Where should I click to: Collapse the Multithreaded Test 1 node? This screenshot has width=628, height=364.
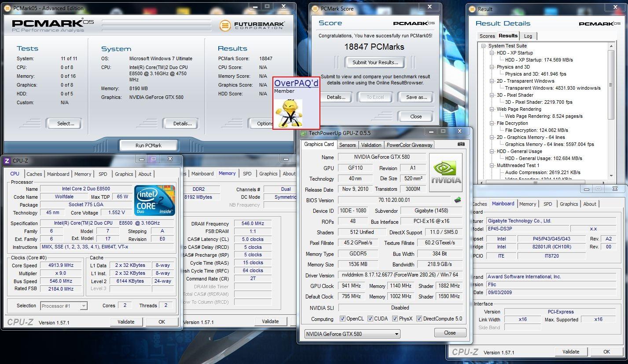pyautogui.click(x=492, y=165)
